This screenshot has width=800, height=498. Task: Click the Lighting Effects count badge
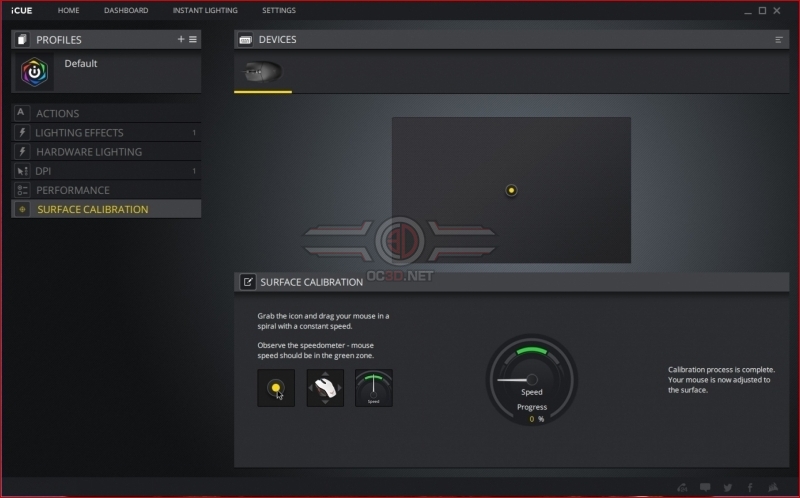pos(194,133)
